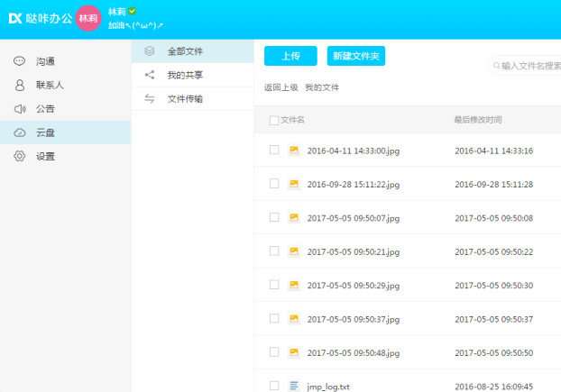Click the text file icon of jmp_log.txt

pyautogui.click(x=294, y=386)
